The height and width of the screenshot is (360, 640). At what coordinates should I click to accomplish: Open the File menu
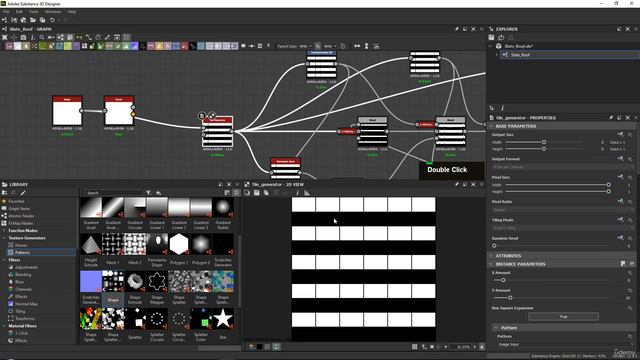tap(6, 12)
